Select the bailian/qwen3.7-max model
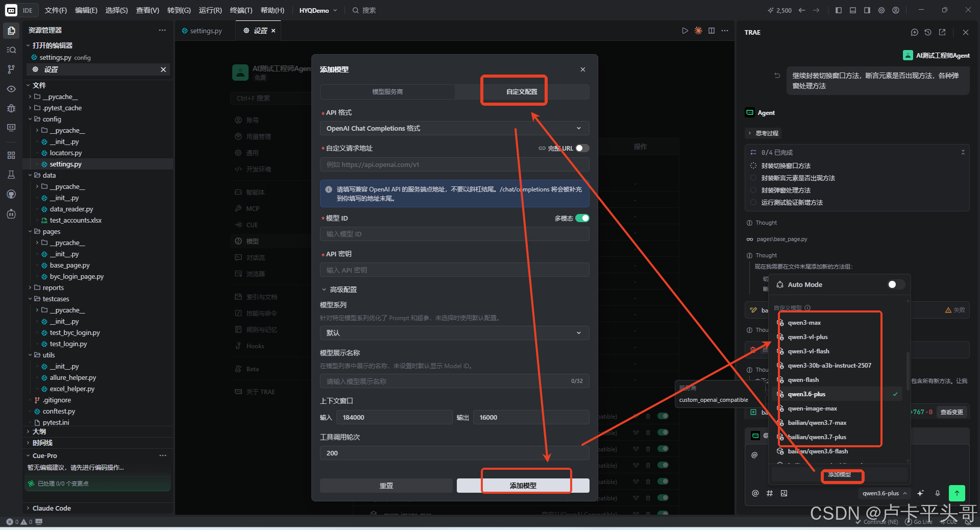This screenshot has width=980, height=530. point(817,423)
